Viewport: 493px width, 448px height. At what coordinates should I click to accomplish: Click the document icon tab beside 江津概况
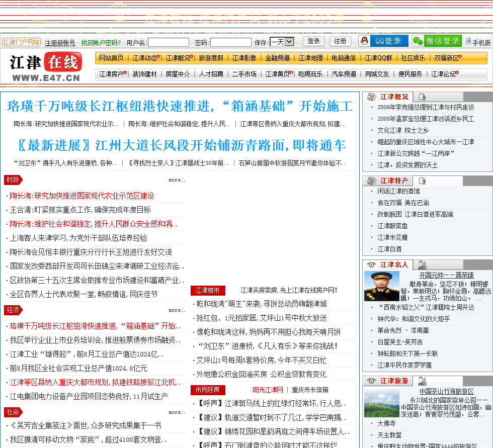pyautogui.click(x=422, y=97)
